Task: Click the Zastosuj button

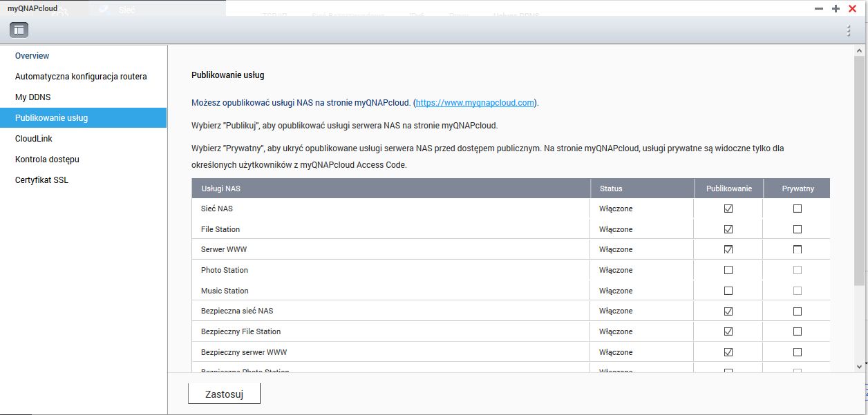Action: point(224,394)
